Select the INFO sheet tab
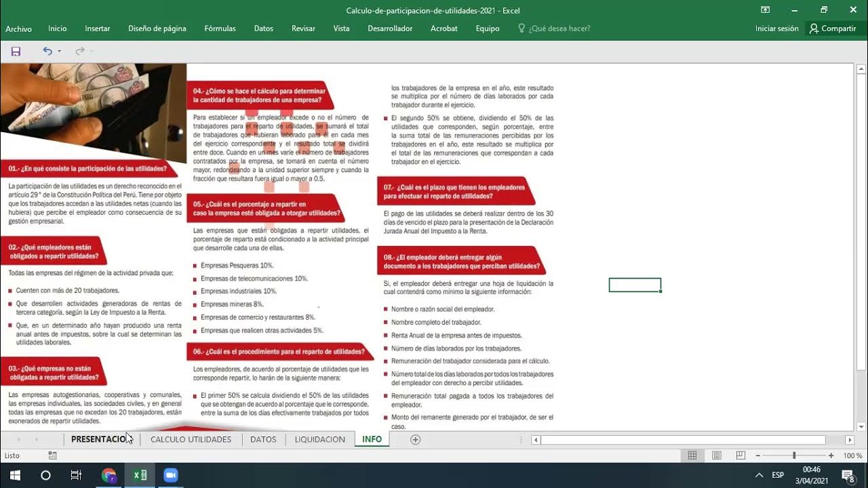 click(372, 439)
